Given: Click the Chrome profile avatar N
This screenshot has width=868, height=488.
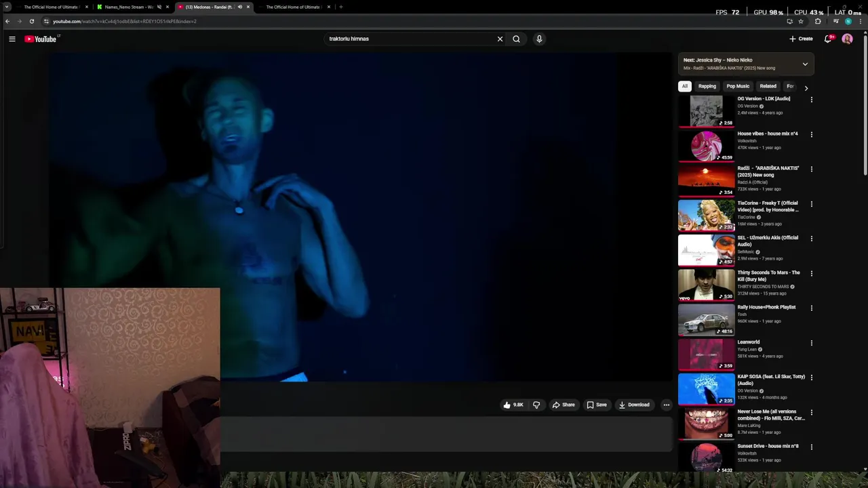Looking at the screenshot, I should tap(848, 21).
